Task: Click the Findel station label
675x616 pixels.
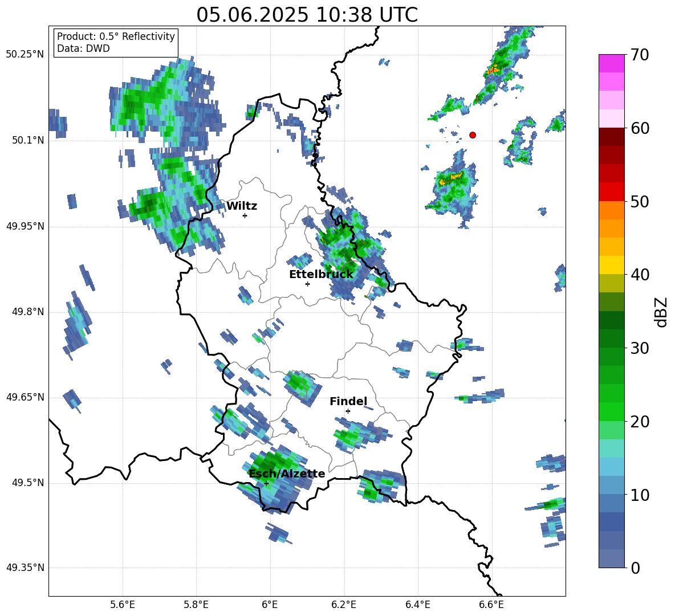Action: [348, 401]
